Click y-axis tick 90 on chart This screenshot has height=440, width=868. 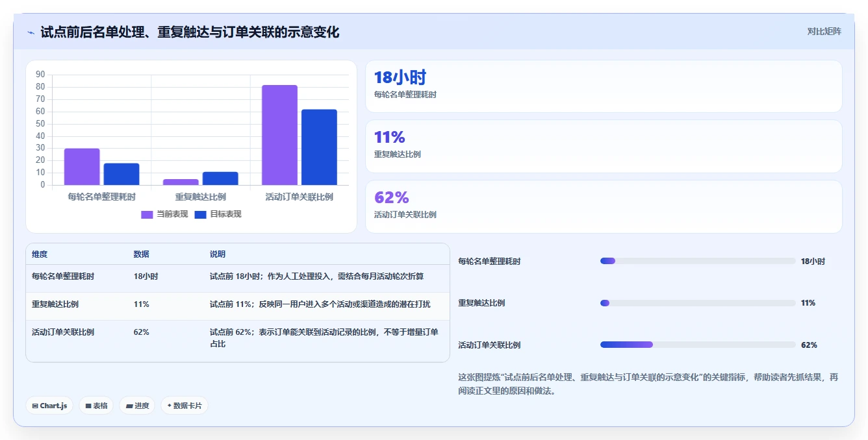pyautogui.click(x=40, y=75)
